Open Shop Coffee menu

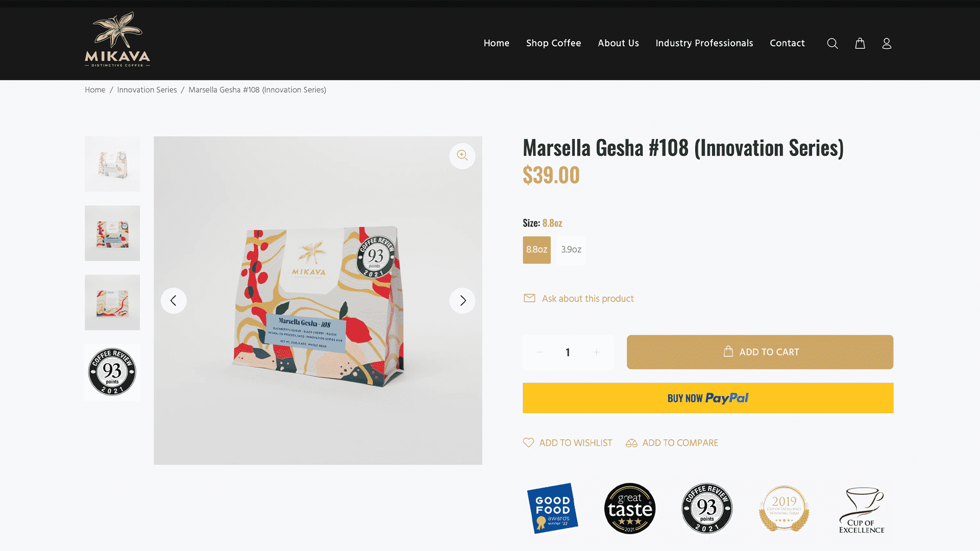(x=553, y=43)
